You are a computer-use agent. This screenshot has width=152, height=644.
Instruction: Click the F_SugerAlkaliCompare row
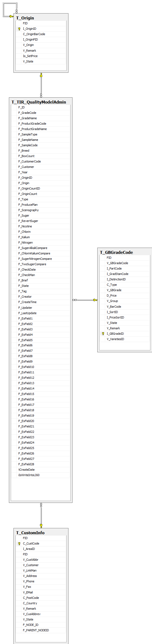[x=40, y=248]
